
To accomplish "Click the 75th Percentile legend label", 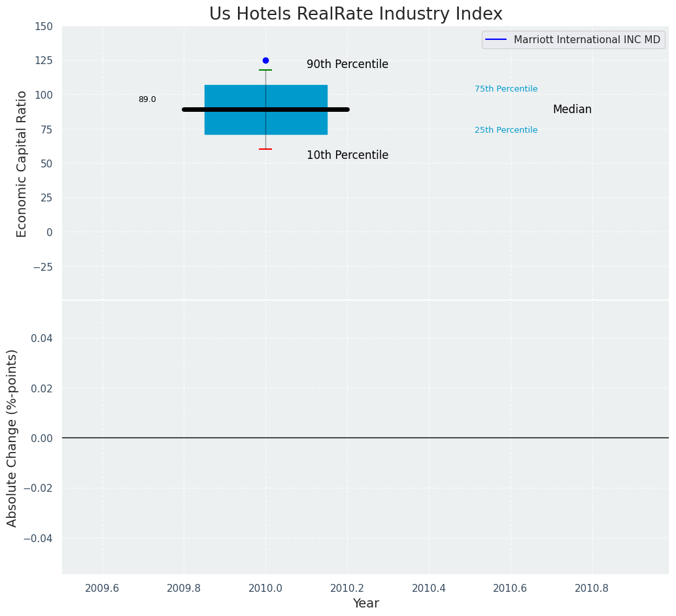I will pyautogui.click(x=506, y=89).
